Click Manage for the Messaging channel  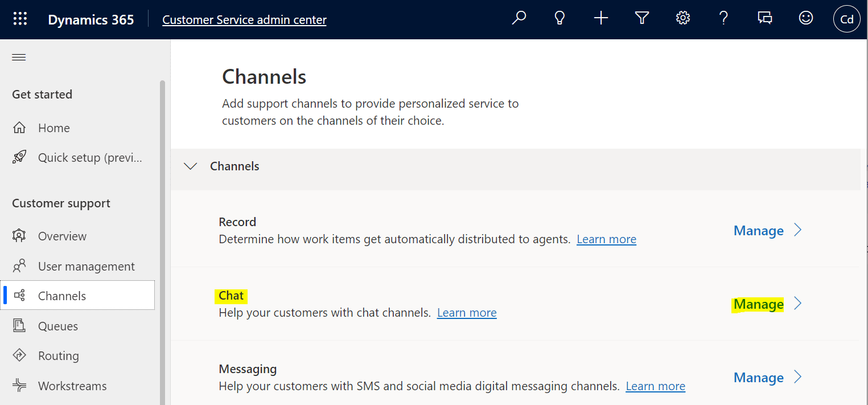tap(759, 377)
